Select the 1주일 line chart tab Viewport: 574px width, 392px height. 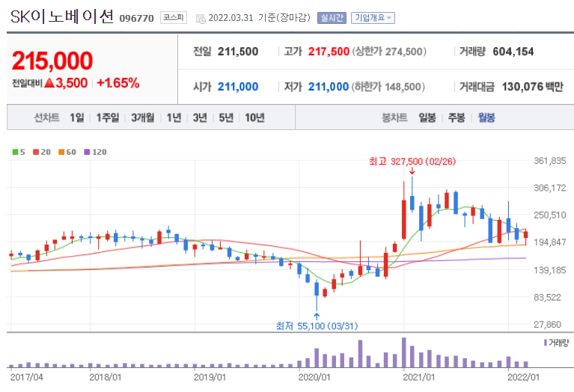108,118
